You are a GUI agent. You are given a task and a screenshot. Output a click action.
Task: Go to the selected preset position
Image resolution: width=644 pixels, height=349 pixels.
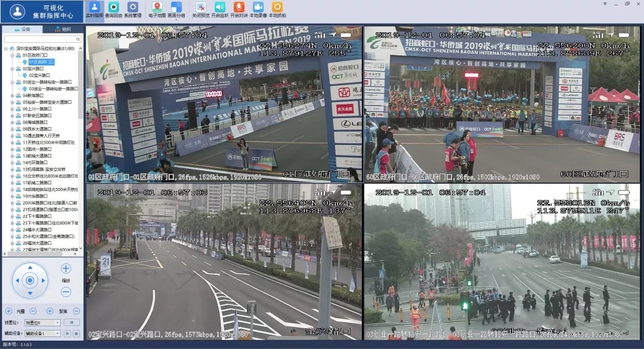[72, 323]
